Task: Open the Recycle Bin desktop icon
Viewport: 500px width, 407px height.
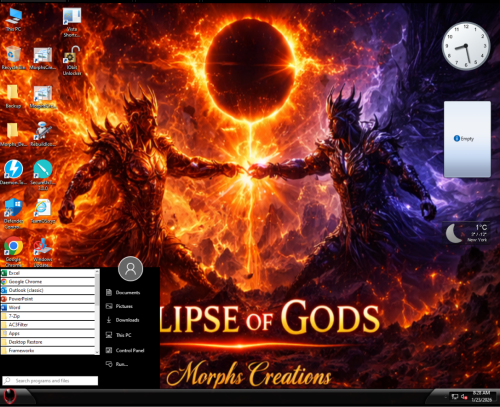Action: coord(13,58)
